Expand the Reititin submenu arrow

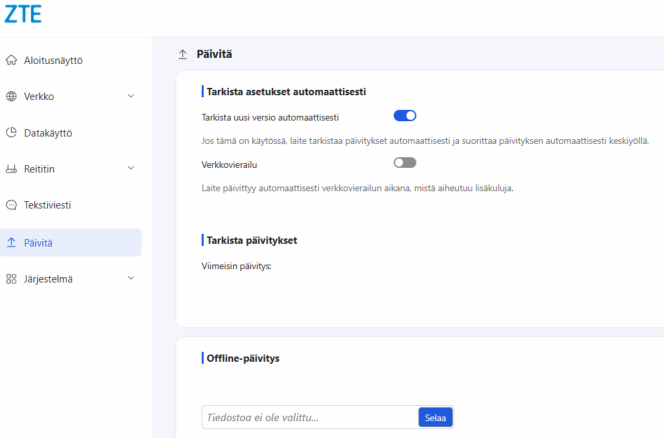pos(131,169)
